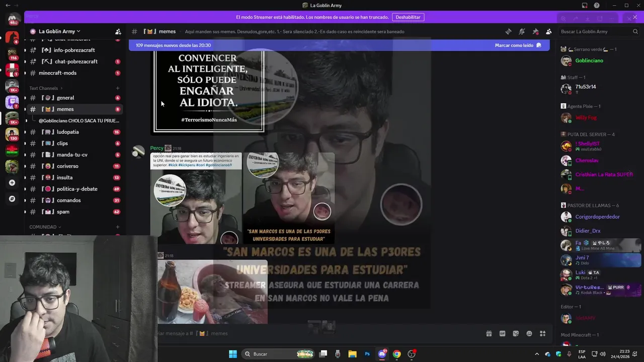Open File Explorer from the Windows taskbar

[x=352, y=354]
